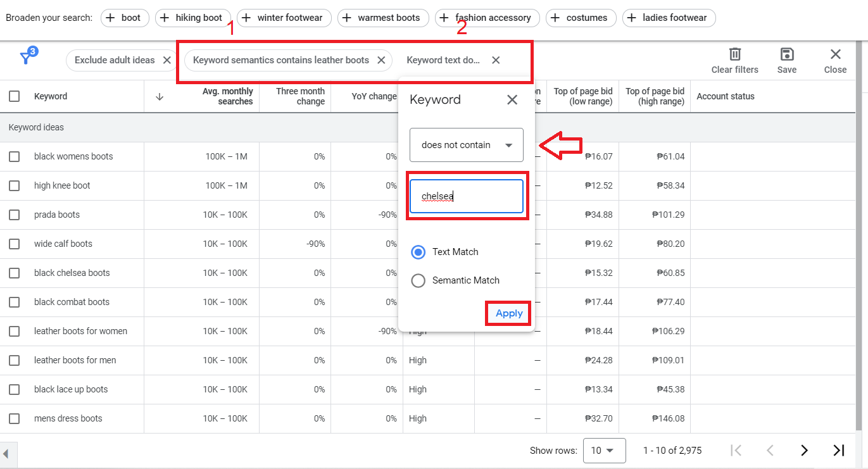Viewport: 868px width, 469px height.
Task: Add 'ladies footwear' suggestion chip
Action: 669,18
